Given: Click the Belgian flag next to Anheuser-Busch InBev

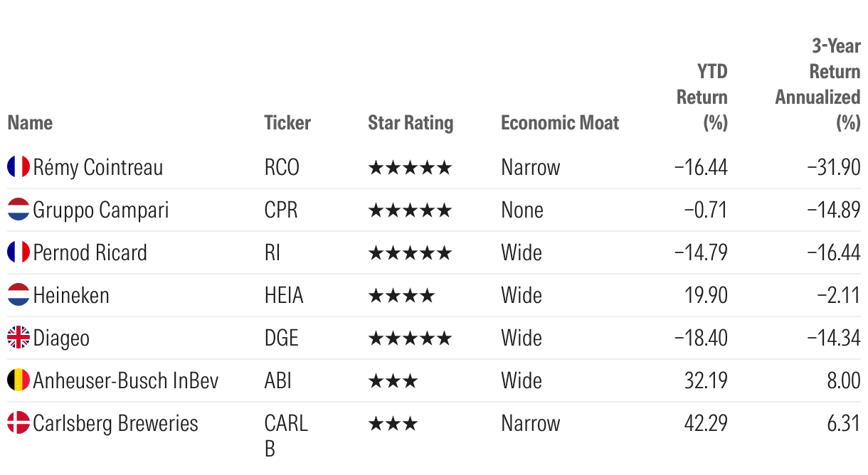Looking at the screenshot, I should click(18, 380).
